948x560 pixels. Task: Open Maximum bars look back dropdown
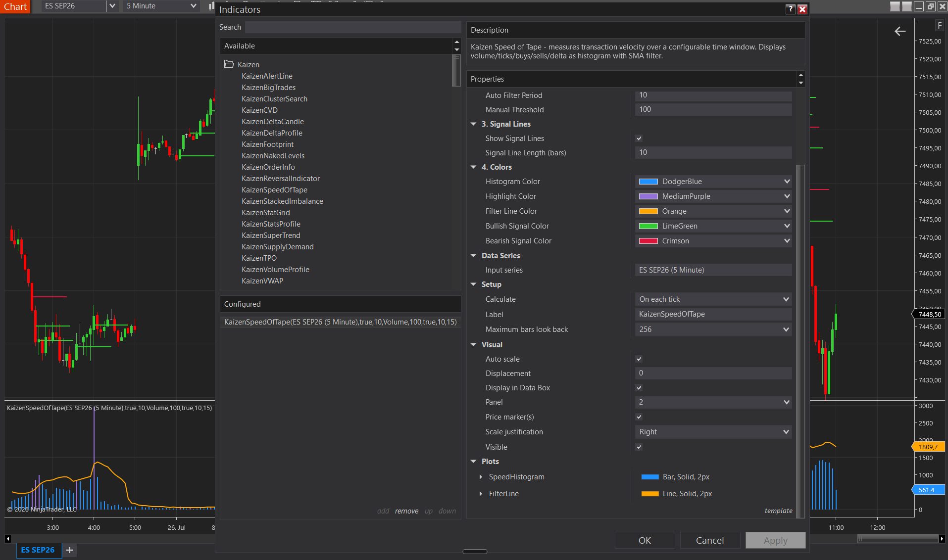tap(713, 329)
